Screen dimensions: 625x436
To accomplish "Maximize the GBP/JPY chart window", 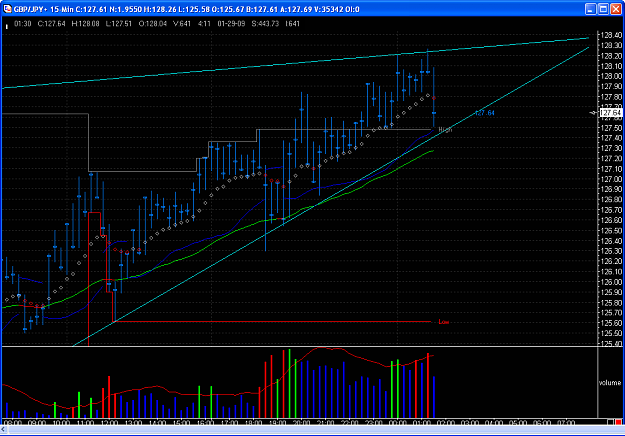I will [603, 9].
